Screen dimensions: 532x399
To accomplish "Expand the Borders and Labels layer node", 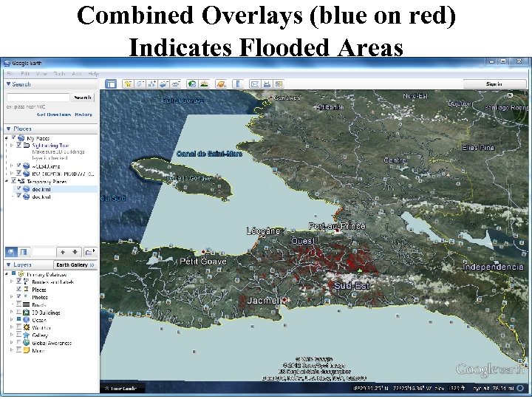I will [12, 282].
